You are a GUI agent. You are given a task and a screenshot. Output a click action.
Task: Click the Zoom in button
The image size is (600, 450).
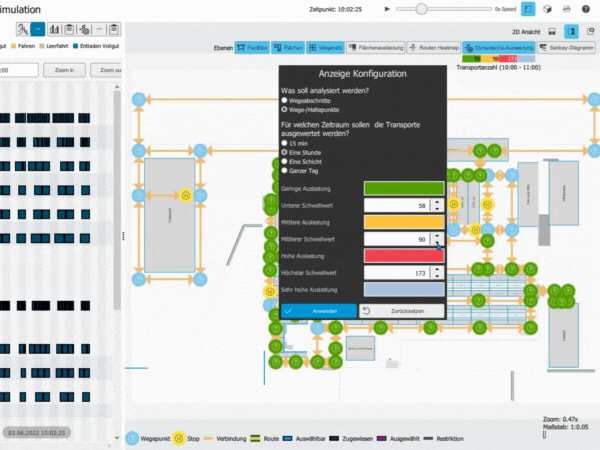click(64, 71)
